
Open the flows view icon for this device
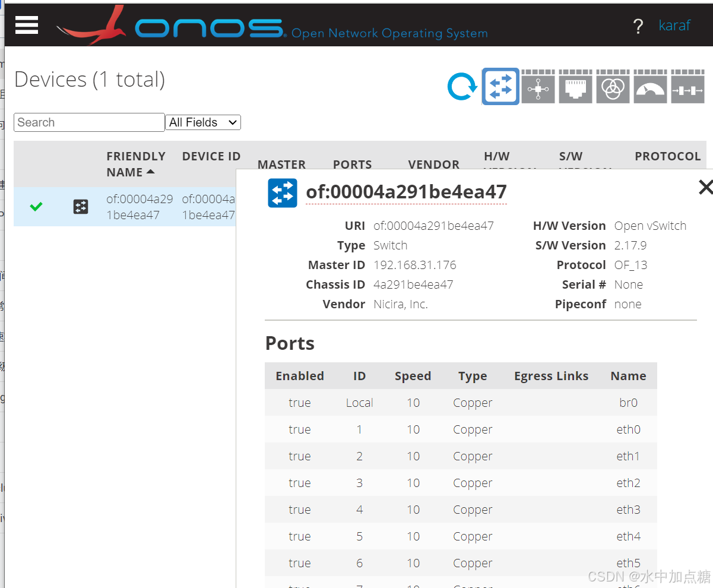538,86
